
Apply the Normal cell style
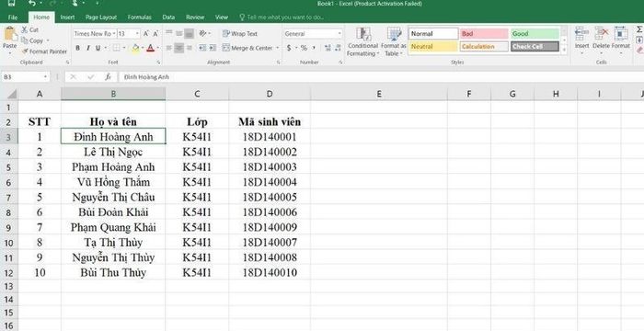[433, 34]
